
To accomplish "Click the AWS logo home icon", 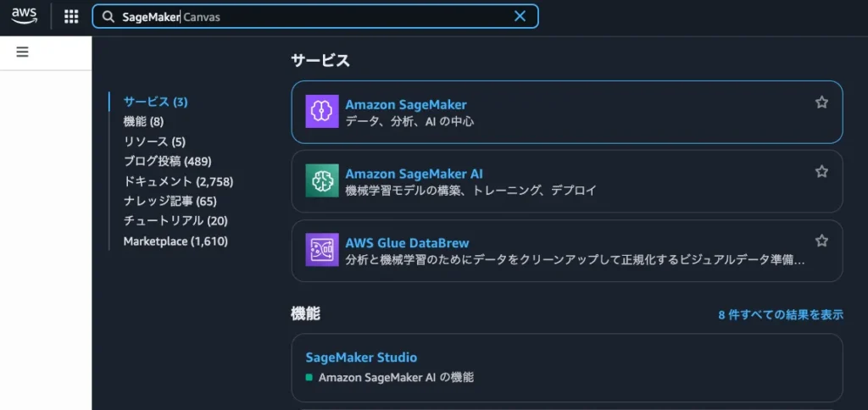I will tap(25, 15).
